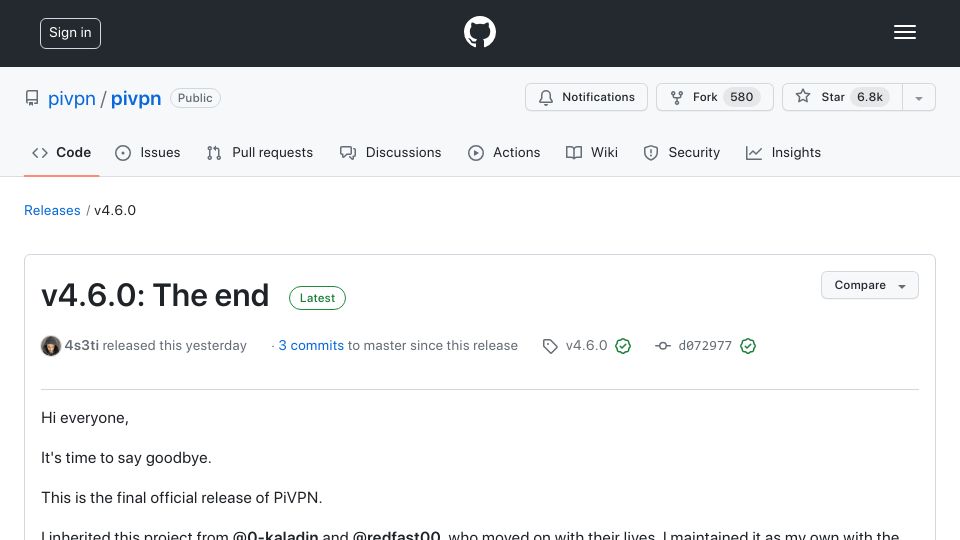Open the Issues tab
The image size is (960, 540).
[x=148, y=152]
